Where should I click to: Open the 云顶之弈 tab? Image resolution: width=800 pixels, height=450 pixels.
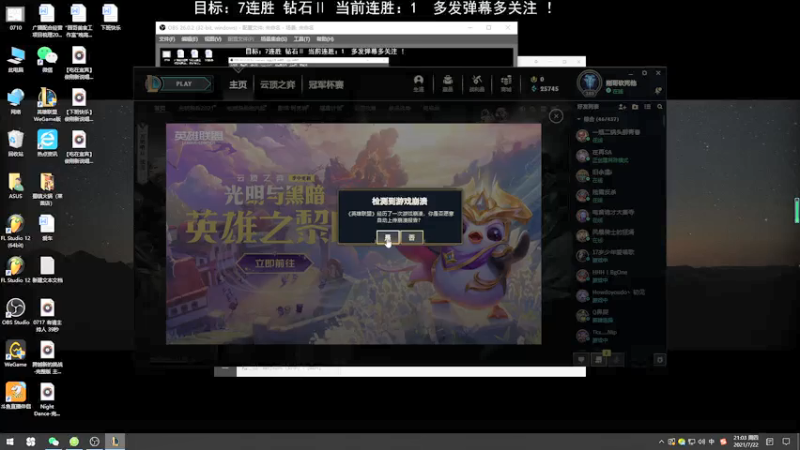(278, 85)
